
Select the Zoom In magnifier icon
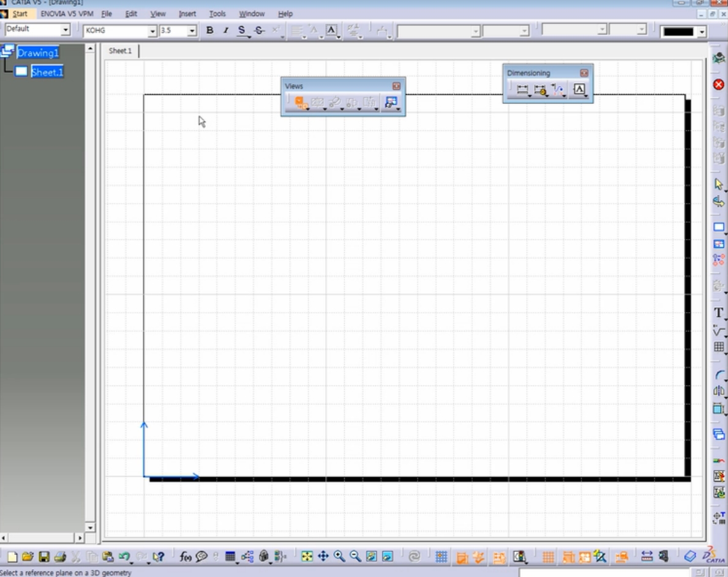coord(337,557)
